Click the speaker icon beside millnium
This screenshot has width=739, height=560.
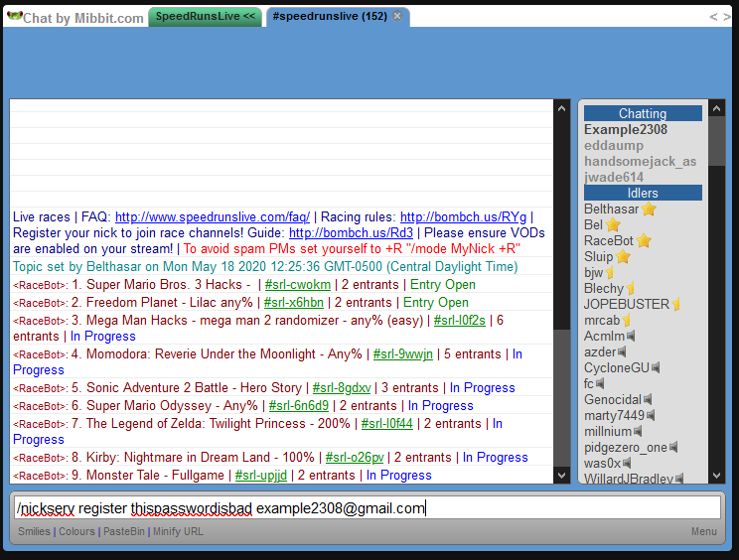point(638,431)
